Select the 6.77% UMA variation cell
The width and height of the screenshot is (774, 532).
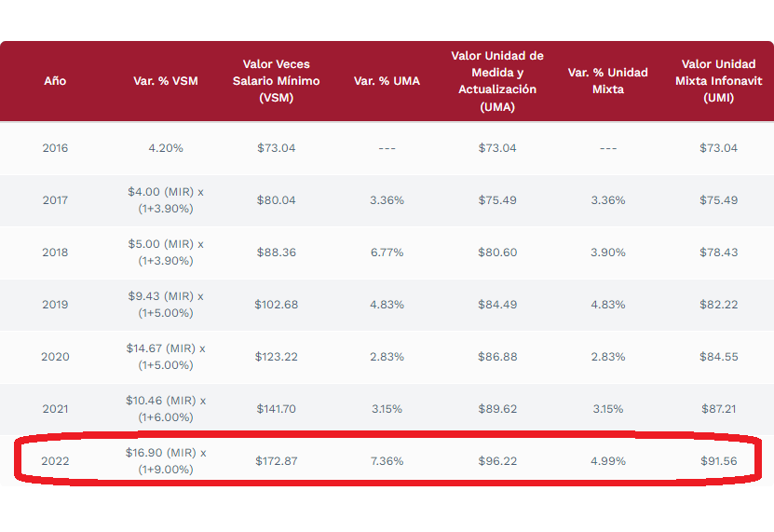(387, 252)
